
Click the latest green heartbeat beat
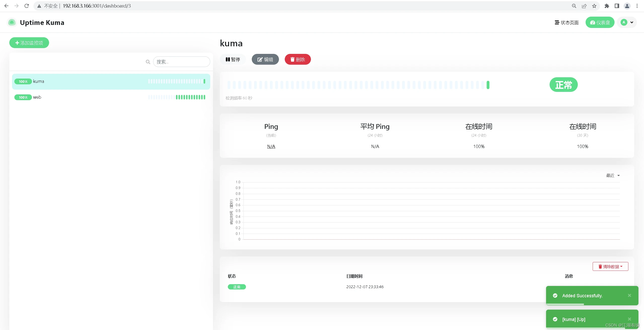(488, 85)
